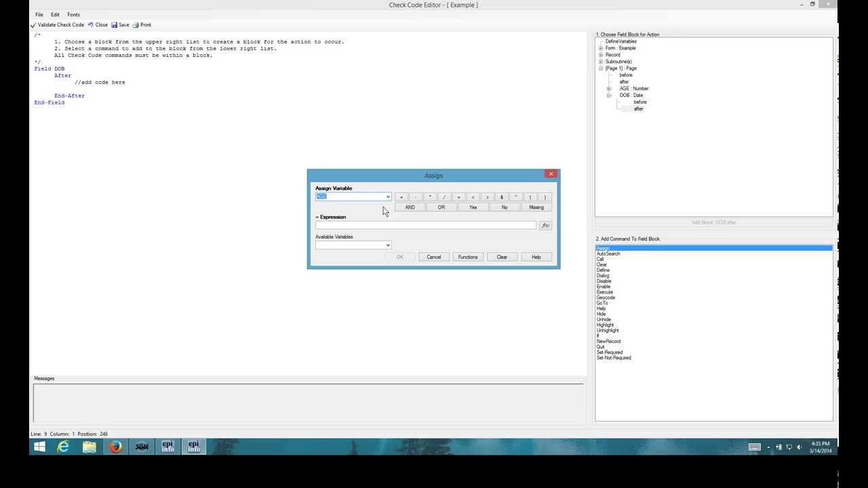The height and width of the screenshot is (488, 868).
Task: Expand the Record tree node
Action: tap(601, 55)
